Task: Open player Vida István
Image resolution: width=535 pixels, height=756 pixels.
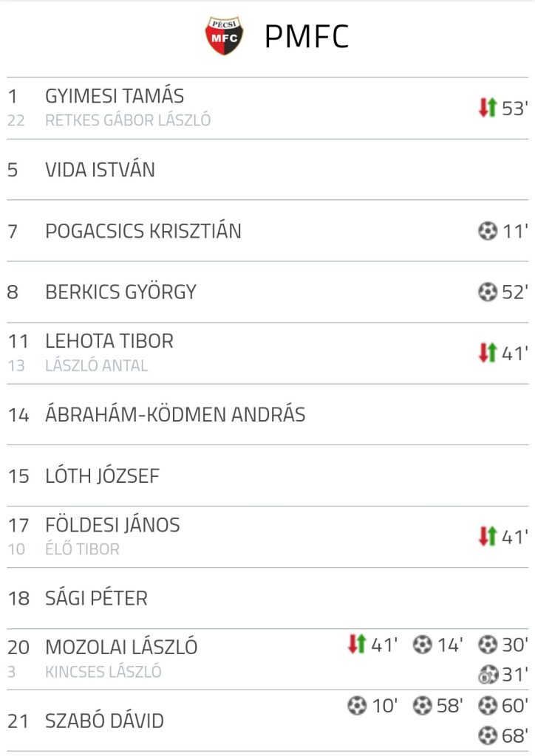Action: click(x=100, y=170)
